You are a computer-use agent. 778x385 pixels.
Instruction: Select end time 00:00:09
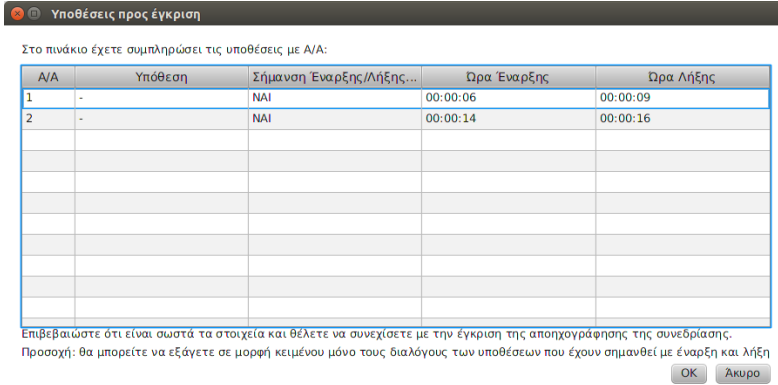pos(682,98)
